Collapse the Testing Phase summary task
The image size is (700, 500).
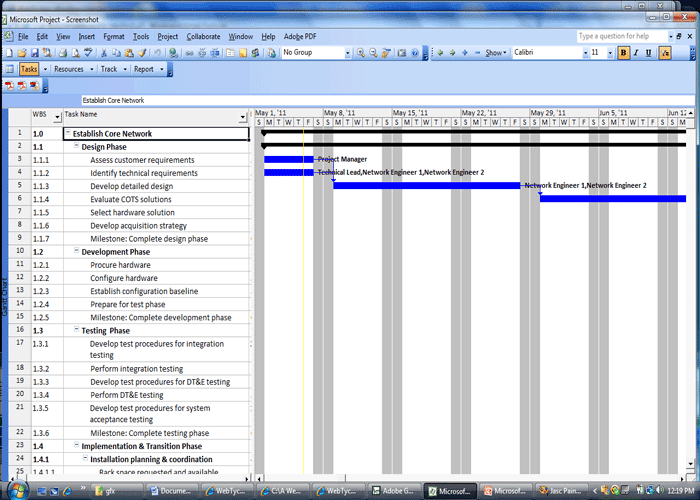[76, 329]
